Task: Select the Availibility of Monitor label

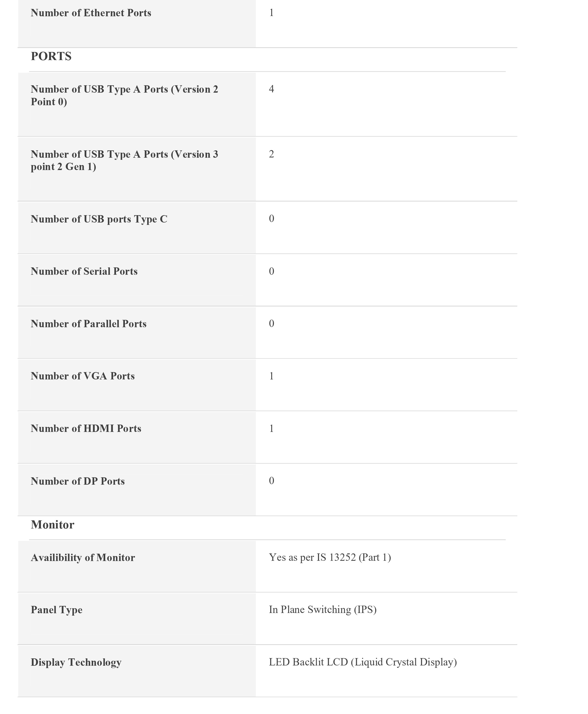Action: [x=83, y=558]
